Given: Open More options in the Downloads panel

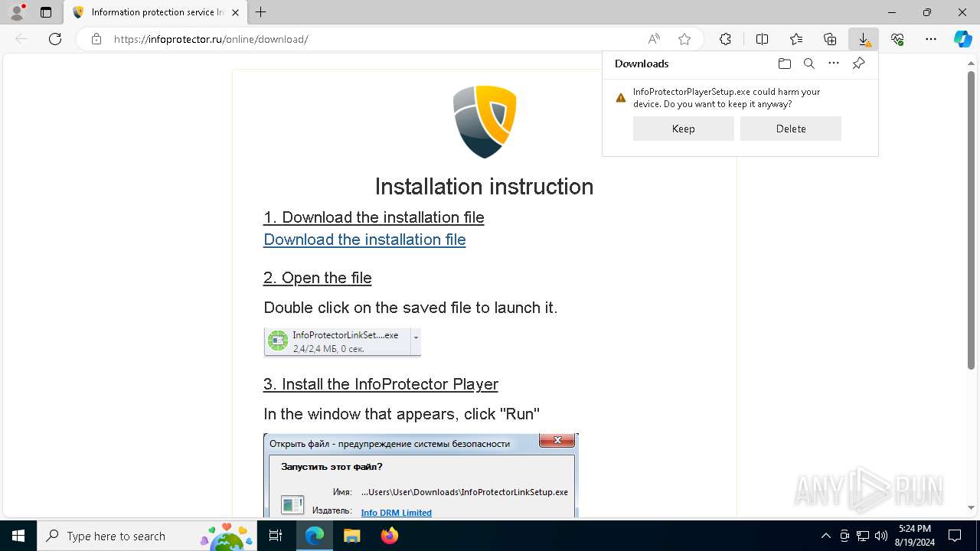Looking at the screenshot, I should pyautogui.click(x=834, y=64).
